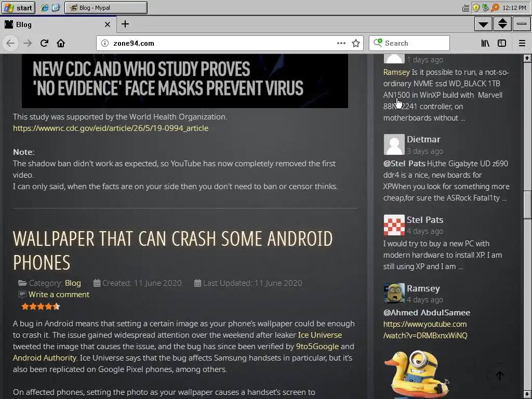The height and width of the screenshot is (399, 532).
Task: Reload the current page
Action: coord(44,43)
